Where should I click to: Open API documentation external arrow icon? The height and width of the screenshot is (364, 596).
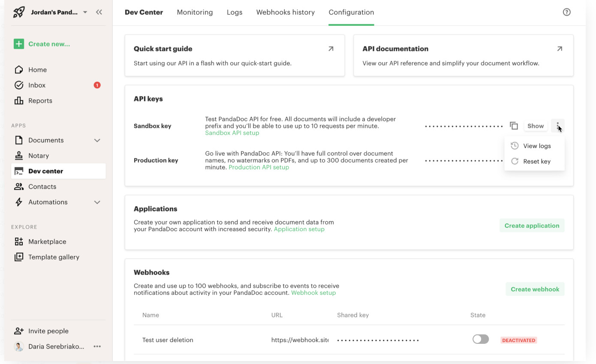(559, 49)
